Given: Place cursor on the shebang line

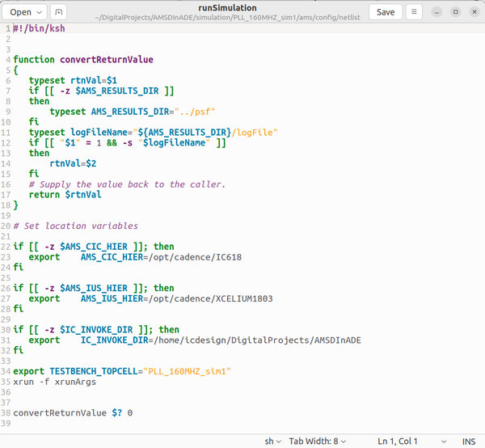Looking at the screenshot, I should [40, 28].
